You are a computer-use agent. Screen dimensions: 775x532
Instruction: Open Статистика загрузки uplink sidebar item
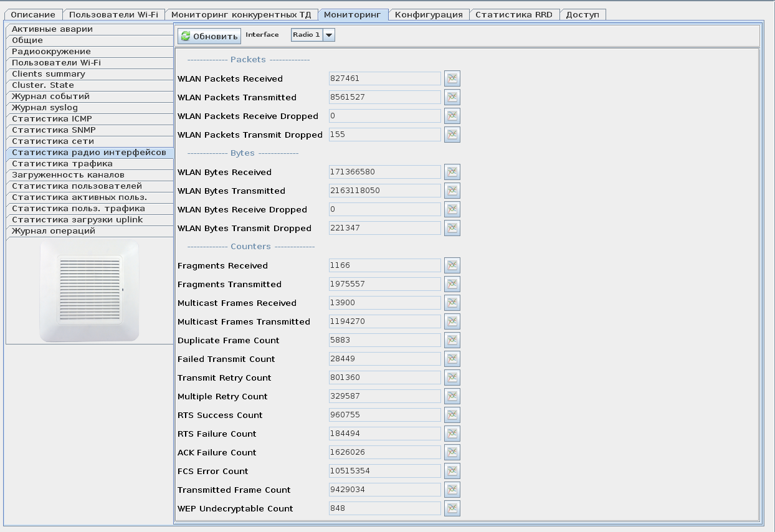click(x=77, y=220)
